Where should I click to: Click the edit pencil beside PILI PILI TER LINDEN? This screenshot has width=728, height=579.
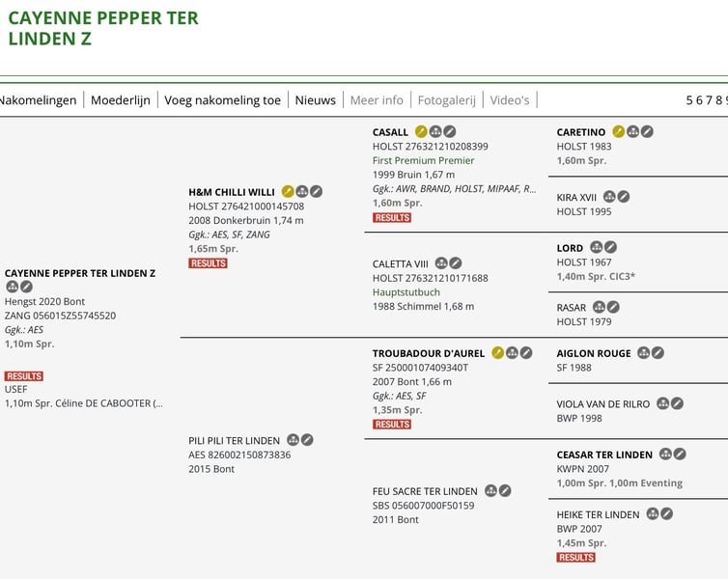pyautogui.click(x=307, y=440)
